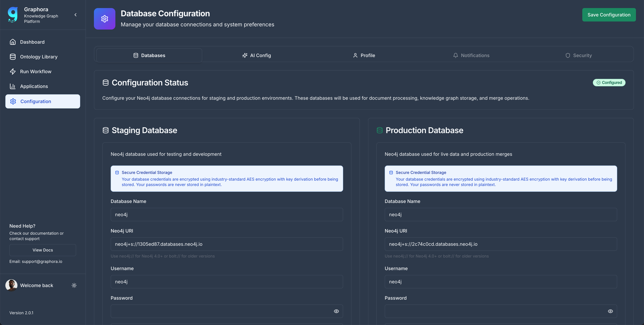Screen dimensions: 644x325
Task: Click the Database Configuration page title
Action: tap(165, 13)
